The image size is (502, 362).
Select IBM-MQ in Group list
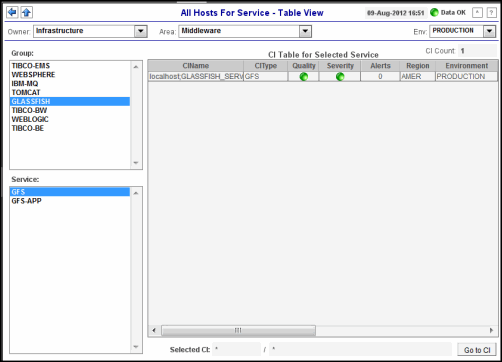click(70, 84)
